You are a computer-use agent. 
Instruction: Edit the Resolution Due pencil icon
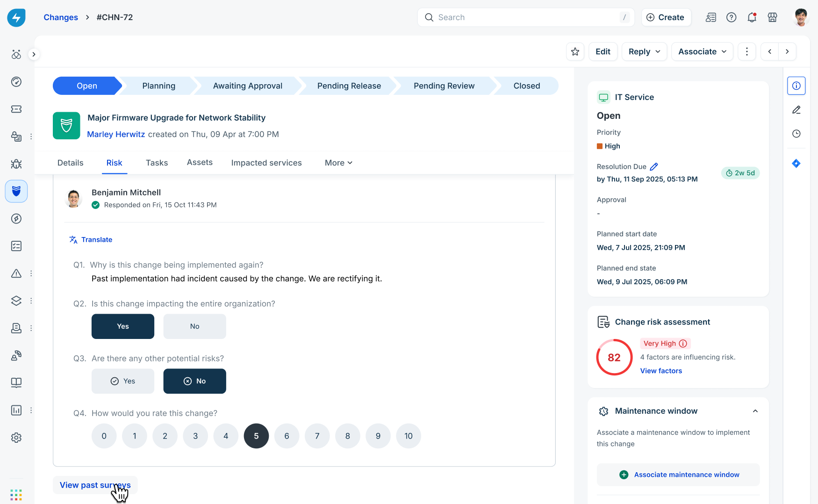pyautogui.click(x=654, y=166)
